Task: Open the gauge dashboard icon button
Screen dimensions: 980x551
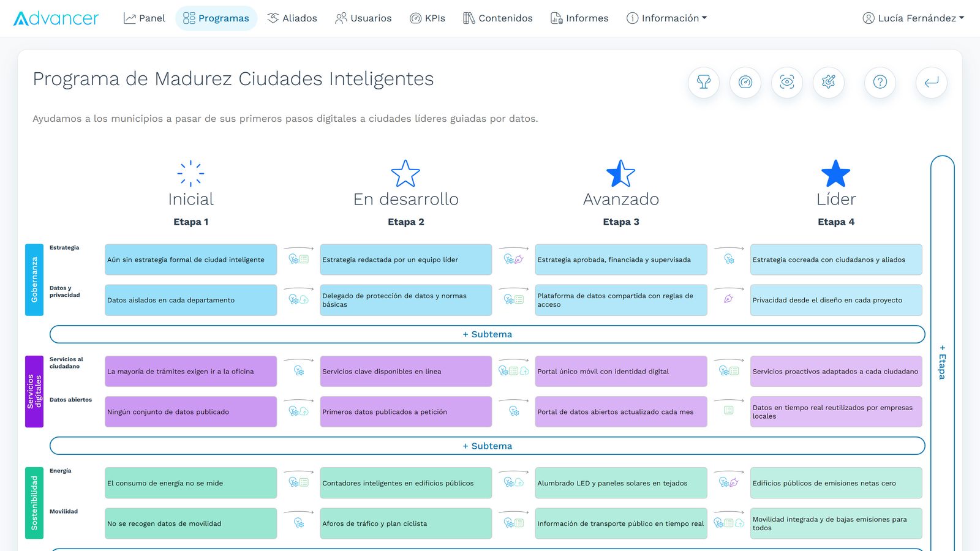Action: tap(745, 82)
